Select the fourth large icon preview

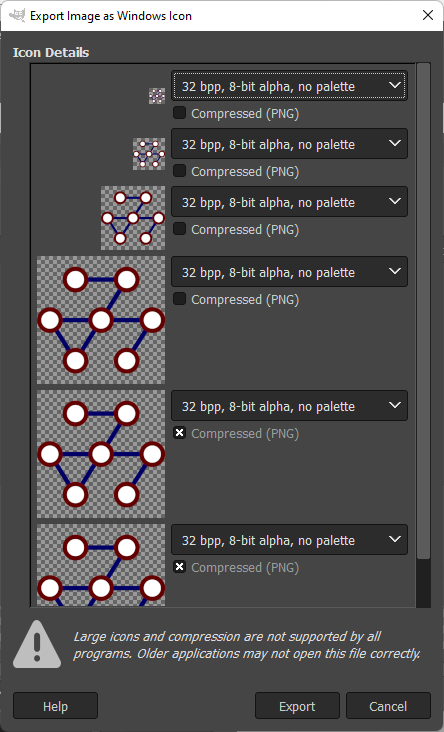pyautogui.click(x=101, y=320)
